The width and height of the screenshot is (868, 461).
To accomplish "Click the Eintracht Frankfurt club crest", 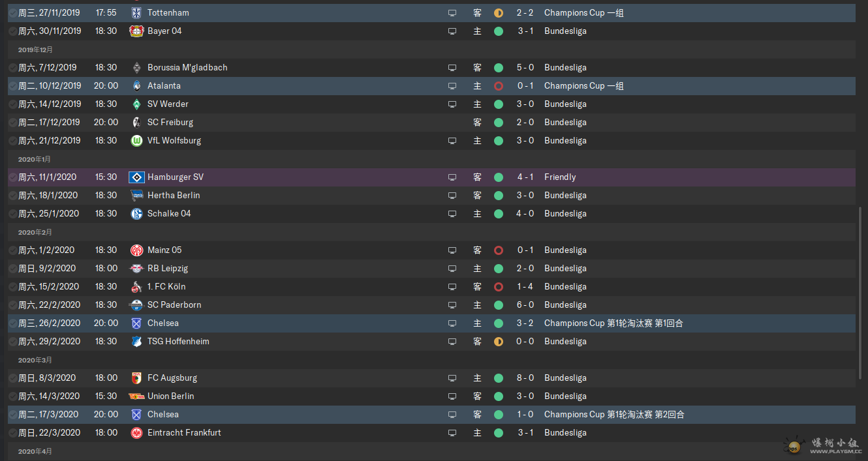I will (136, 432).
